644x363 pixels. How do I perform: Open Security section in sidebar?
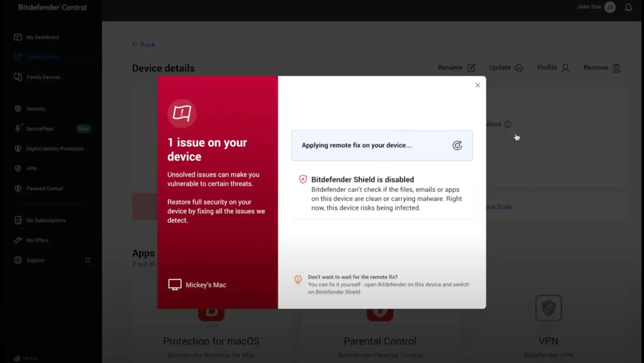coord(35,109)
